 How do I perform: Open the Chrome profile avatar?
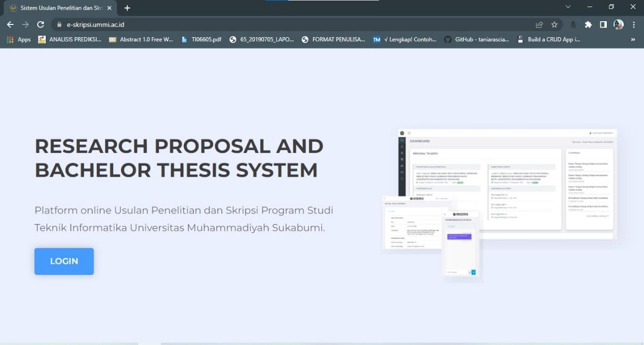tap(618, 24)
